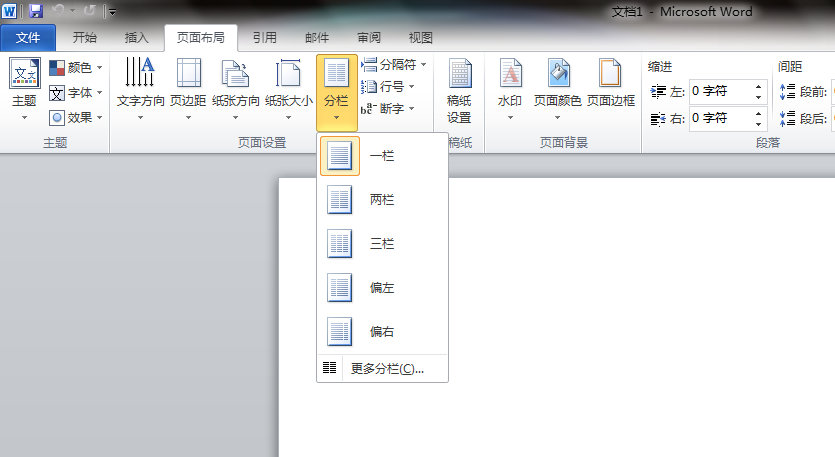Click the Margins (页边距) icon
This screenshot has height=457, width=835.
(x=189, y=72)
